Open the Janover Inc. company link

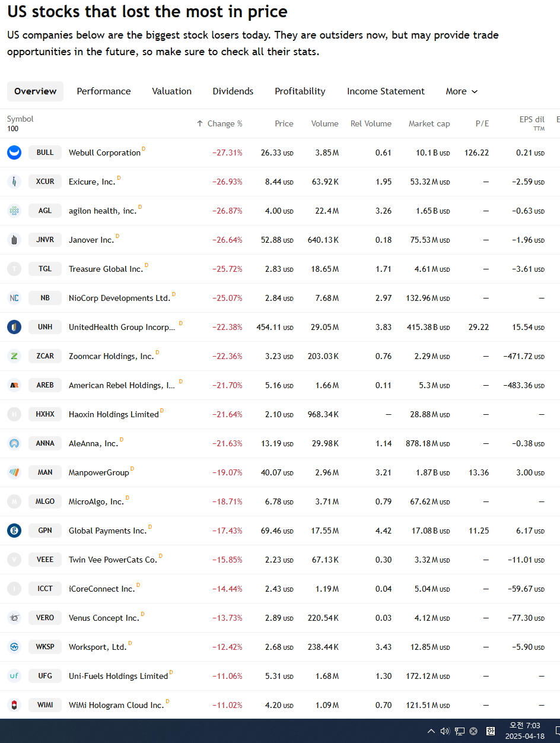point(91,240)
